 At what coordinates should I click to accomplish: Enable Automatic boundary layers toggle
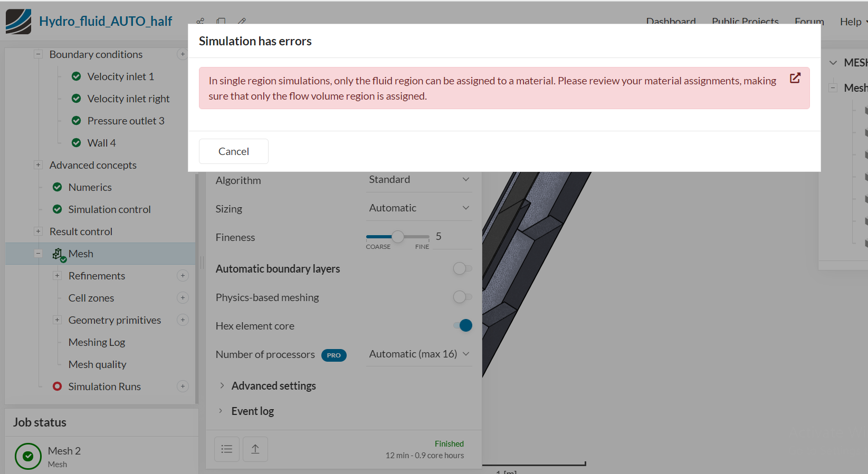click(462, 269)
